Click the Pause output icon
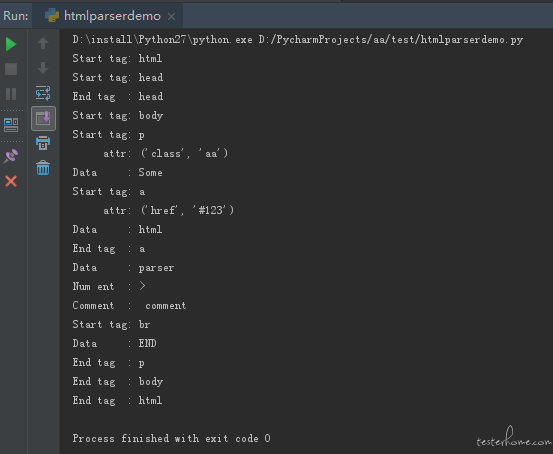The height and width of the screenshot is (454, 553). tap(11, 94)
